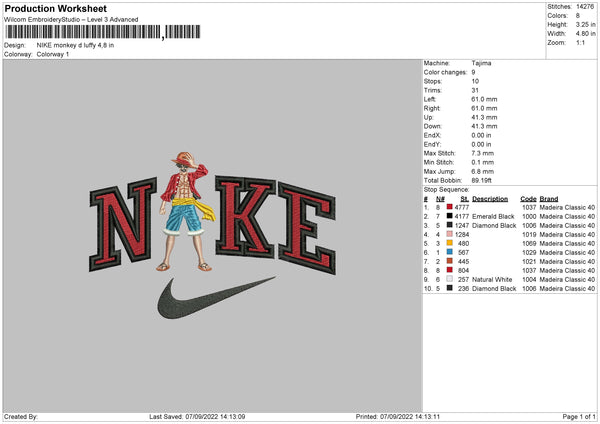Click stitch count 4777 in stop row 1

[461, 207]
